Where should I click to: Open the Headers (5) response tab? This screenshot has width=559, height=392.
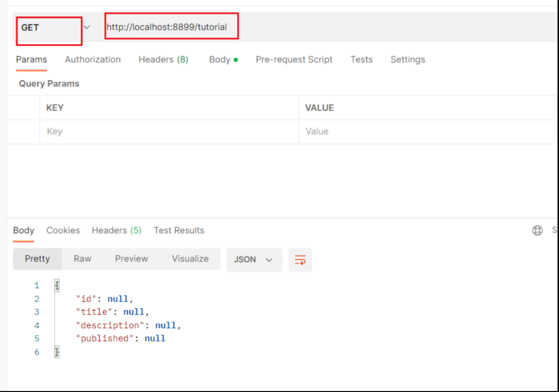116,230
